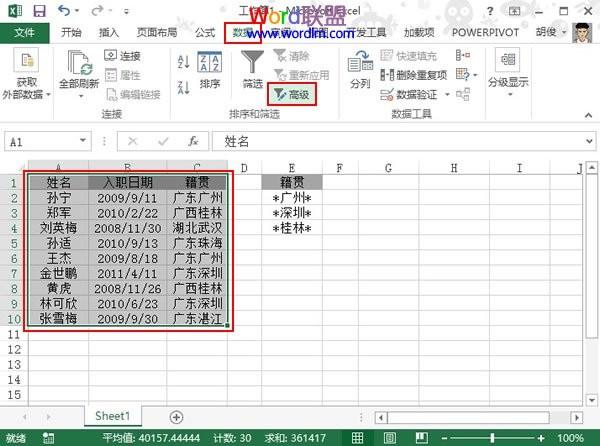Click the Undo arrow icon

pyautogui.click(x=64, y=10)
